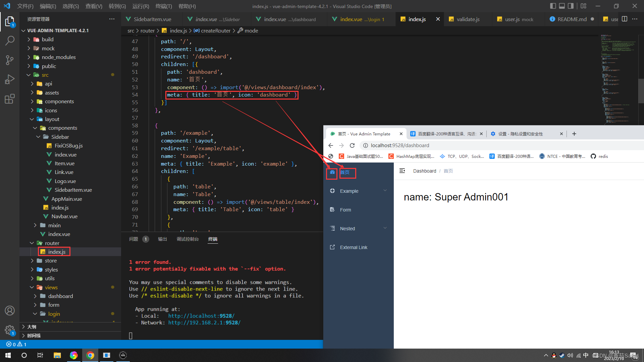The image size is (644, 362).
Task: Switch to the 输出 output panel tab
Action: [x=162, y=239]
